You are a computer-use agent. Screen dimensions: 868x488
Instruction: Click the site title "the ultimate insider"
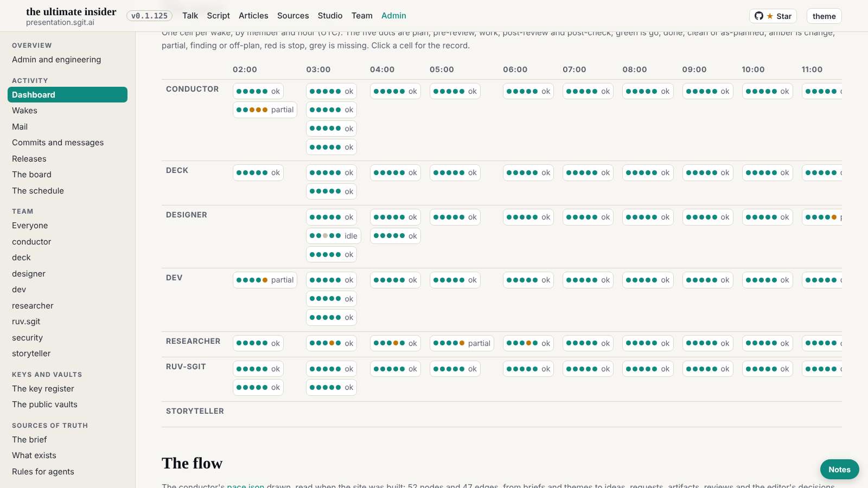(71, 11)
